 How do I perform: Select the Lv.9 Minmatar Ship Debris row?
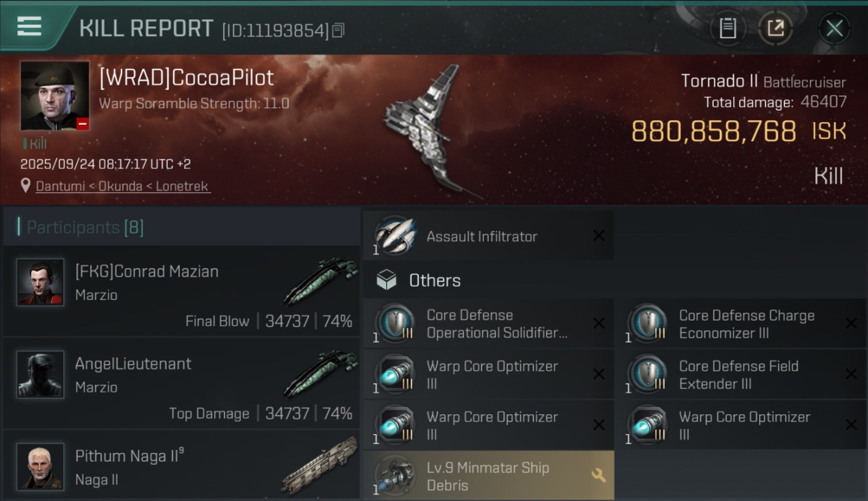(x=488, y=476)
